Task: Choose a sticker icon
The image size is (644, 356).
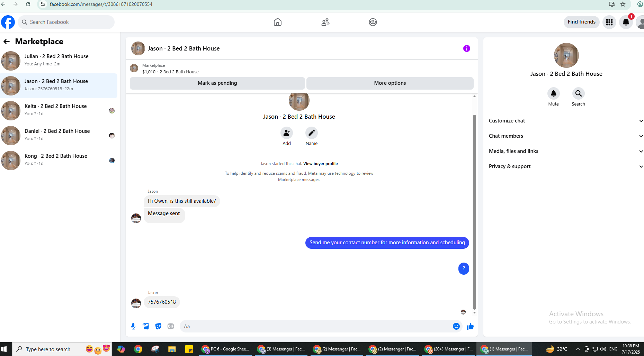Action: (158, 326)
